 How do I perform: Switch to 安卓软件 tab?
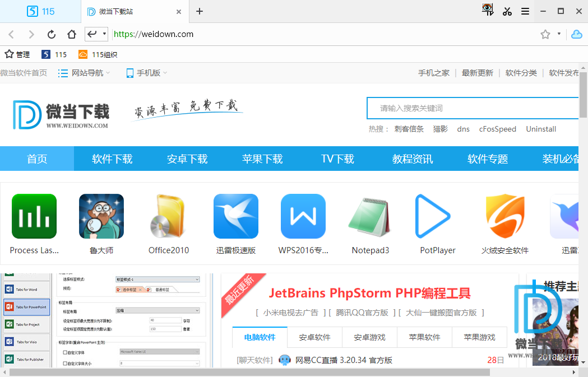click(x=314, y=337)
